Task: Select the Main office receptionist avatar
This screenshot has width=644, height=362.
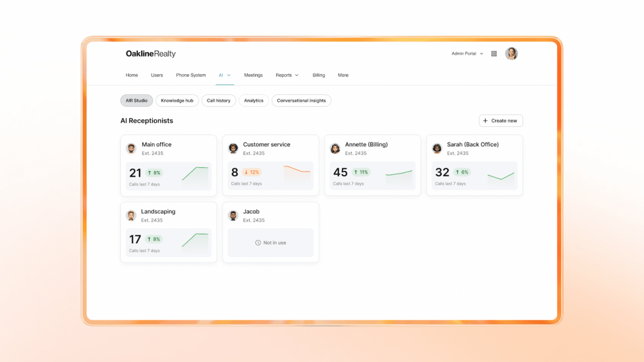Action: pyautogui.click(x=131, y=148)
